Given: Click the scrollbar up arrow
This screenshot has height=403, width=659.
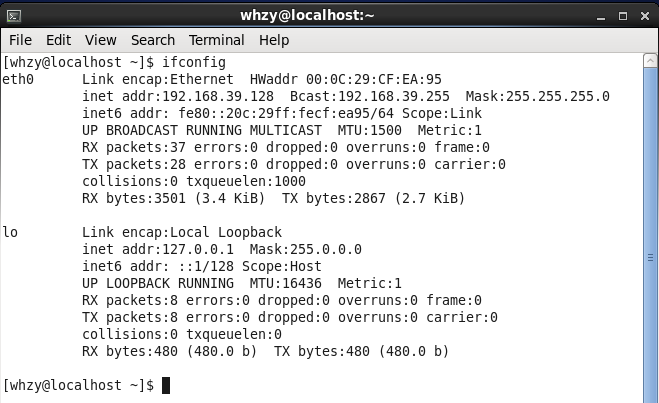Looking at the screenshot, I should coord(650,61).
